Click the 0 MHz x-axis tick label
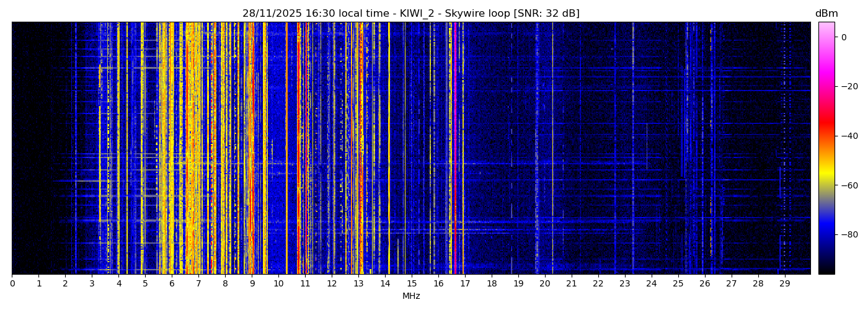The height and width of the screenshot is (310, 868). pos(12,283)
